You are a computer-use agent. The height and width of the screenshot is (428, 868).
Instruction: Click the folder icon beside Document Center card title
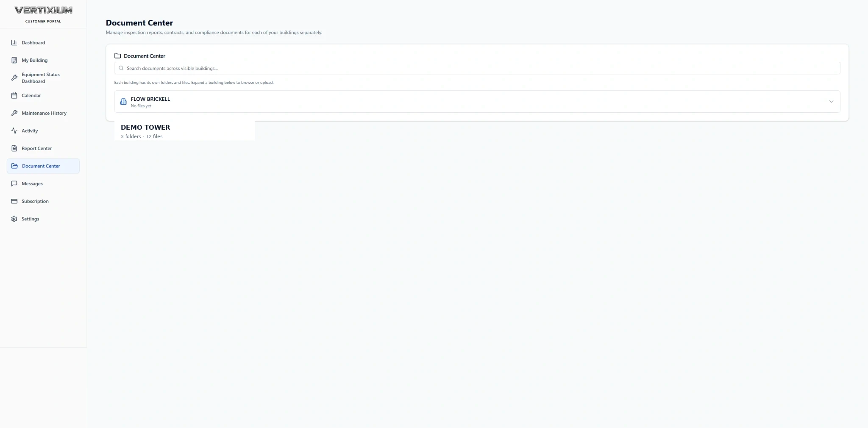click(x=118, y=56)
